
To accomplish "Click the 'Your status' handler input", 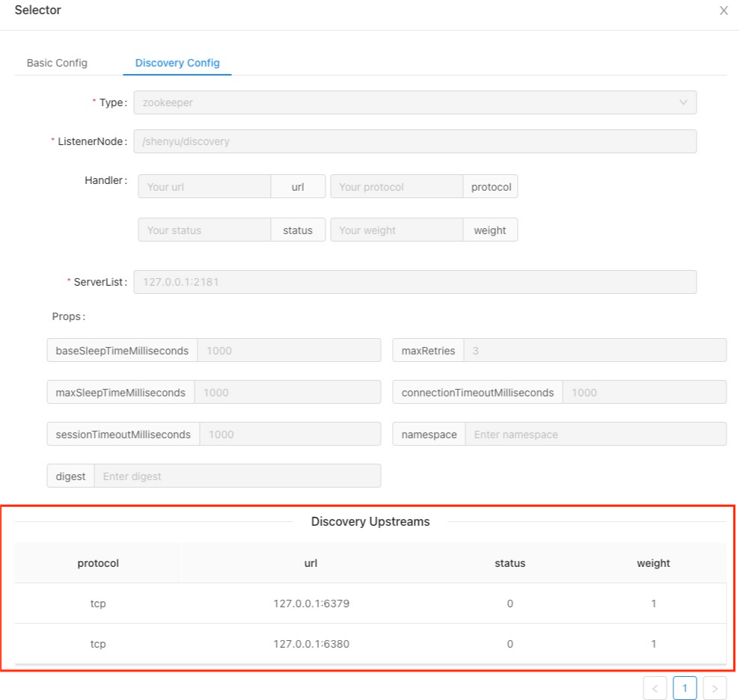I will [204, 230].
